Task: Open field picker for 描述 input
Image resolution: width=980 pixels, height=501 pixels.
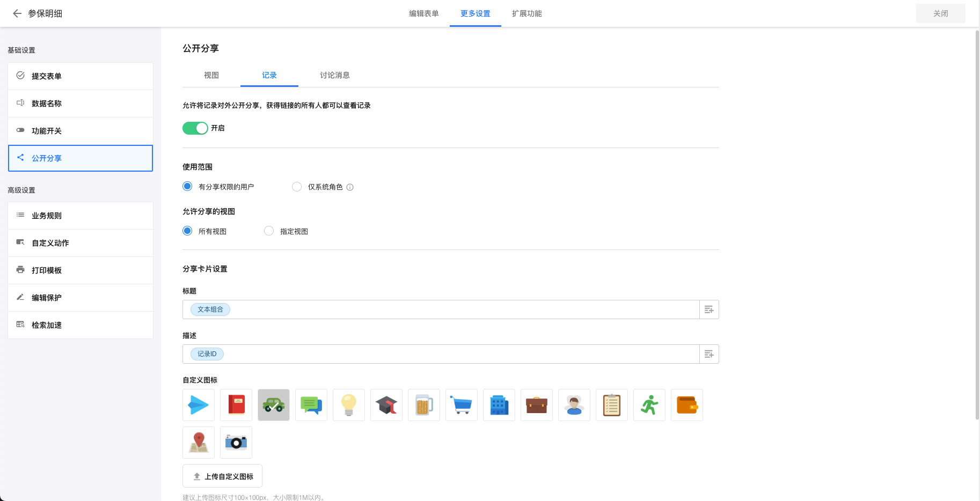Action: tap(709, 354)
